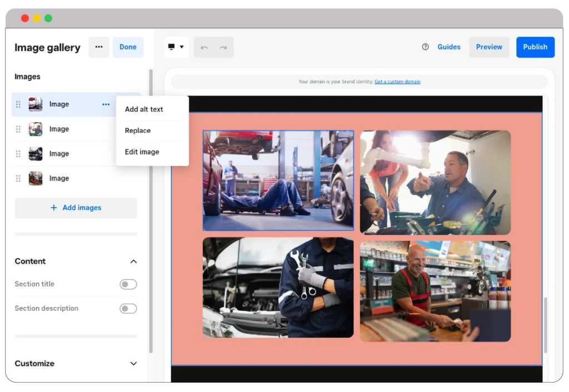
Task: Open the help question mark icon
Action: pos(425,47)
